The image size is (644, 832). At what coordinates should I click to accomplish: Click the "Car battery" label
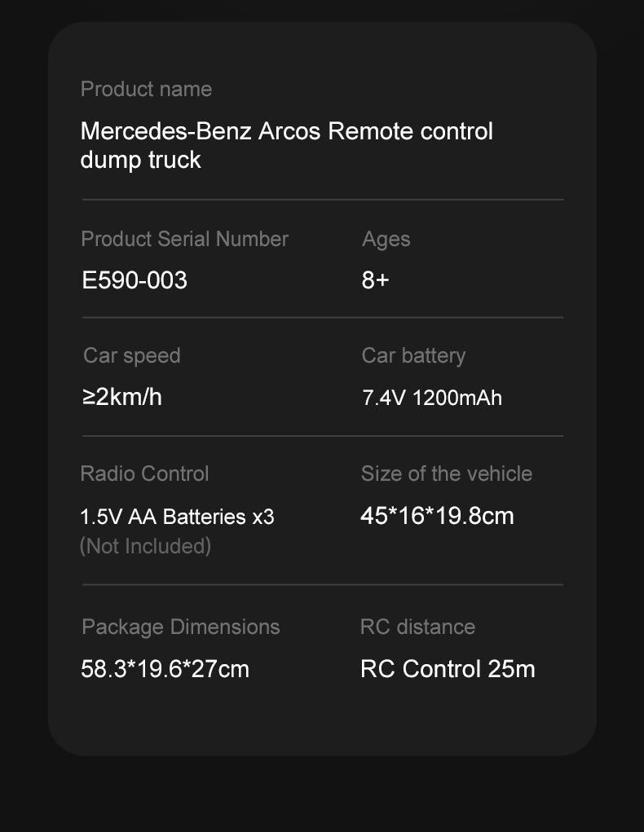[413, 355]
